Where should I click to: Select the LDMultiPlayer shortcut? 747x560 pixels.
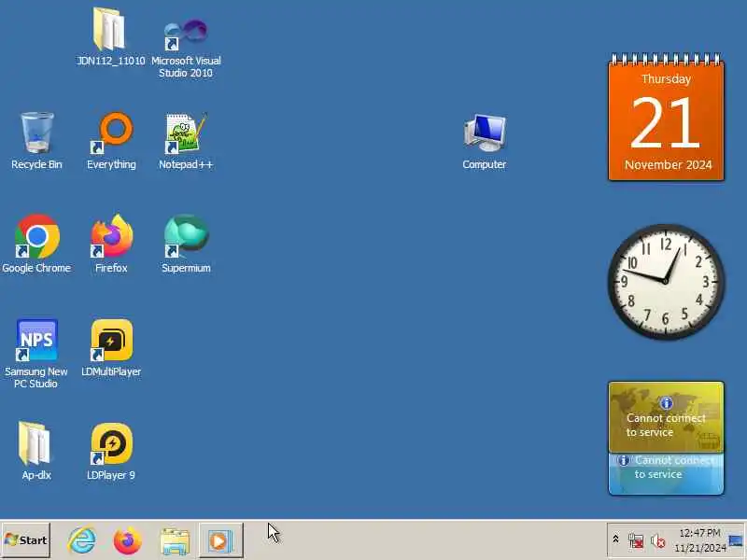111,347
